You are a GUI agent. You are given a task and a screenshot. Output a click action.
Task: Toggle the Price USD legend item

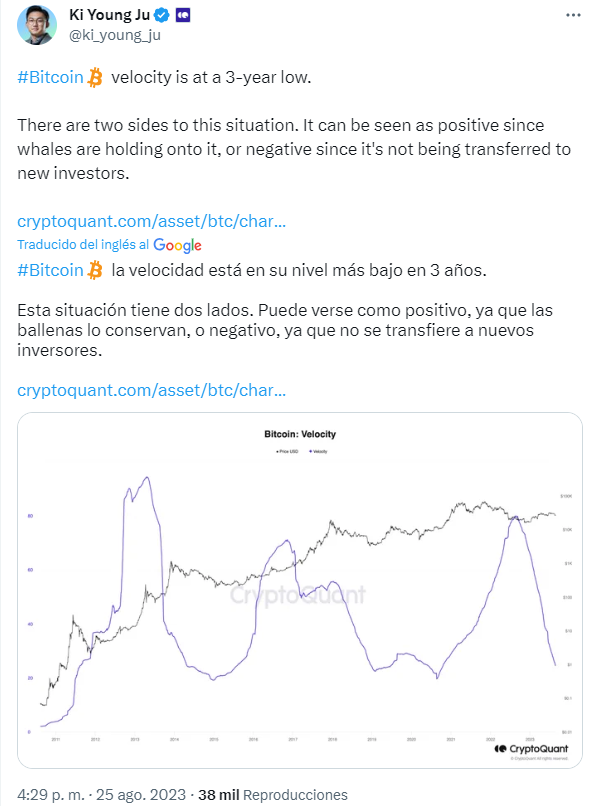(x=287, y=451)
